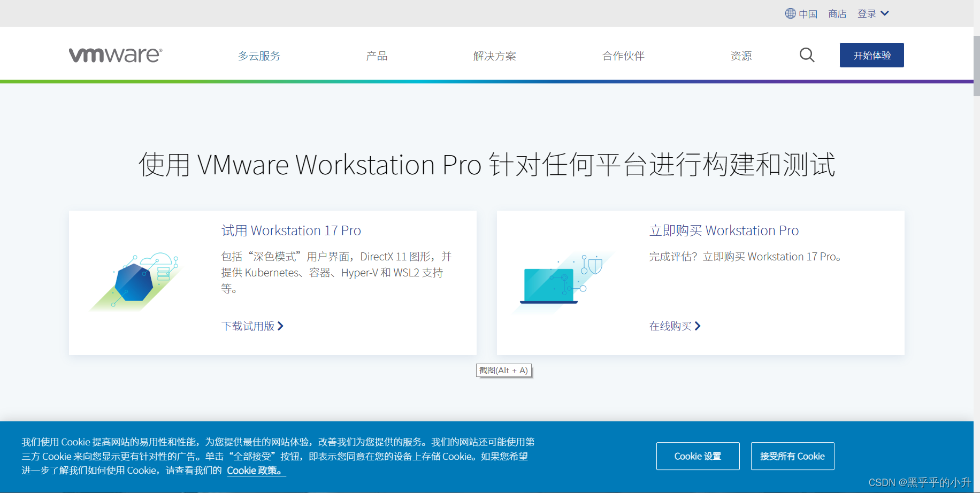The image size is (980, 493).
Task: Expand the 登录 dropdown arrow
Action: (885, 13)
